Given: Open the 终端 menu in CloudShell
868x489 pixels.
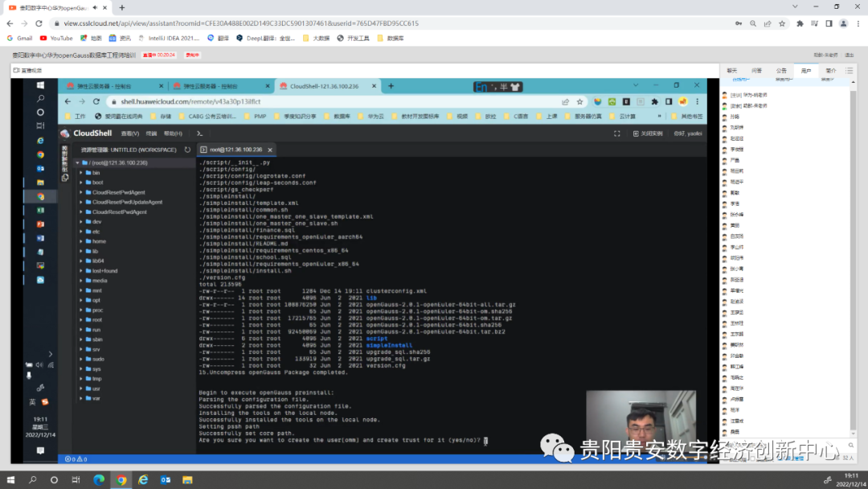Looking at the screenshot, I should click(x=151, y=134).
